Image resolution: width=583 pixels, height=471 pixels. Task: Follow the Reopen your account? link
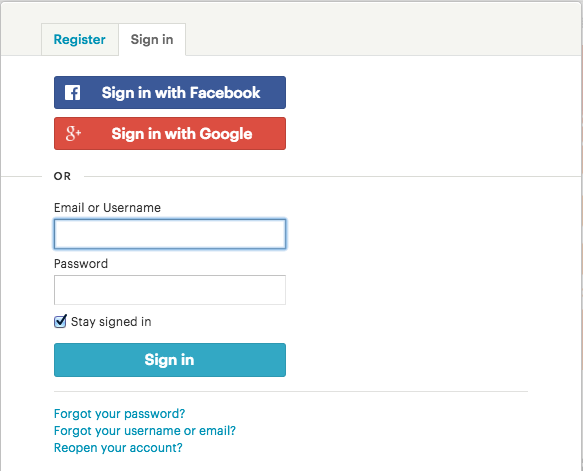[x=118, y=448]
